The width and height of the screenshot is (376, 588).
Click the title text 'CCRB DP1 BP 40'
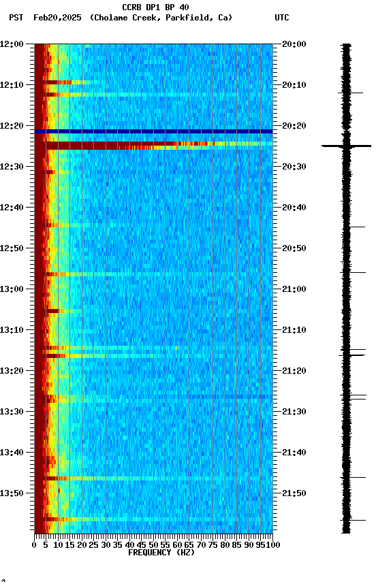(155, 7)
